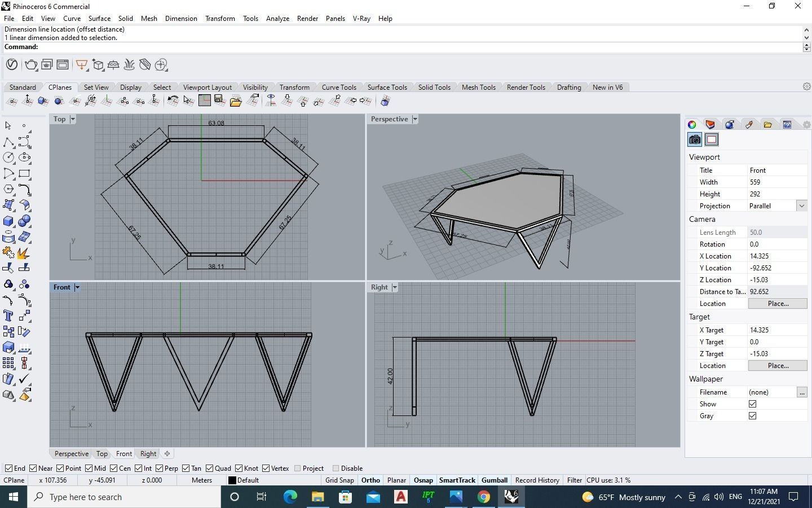Viewport: 812px width, 508px height.
Task: Switch to the Right viewport tab at bottom
Action: (148, 454)
